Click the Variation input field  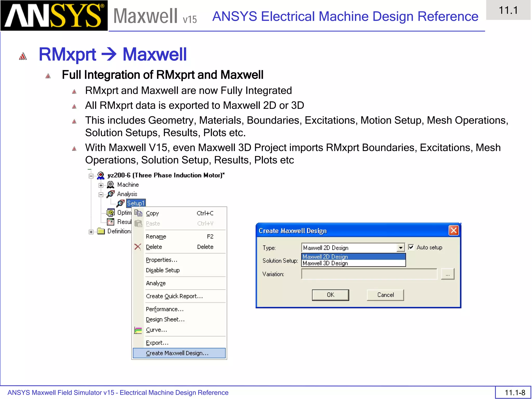[x=369, y=274]
